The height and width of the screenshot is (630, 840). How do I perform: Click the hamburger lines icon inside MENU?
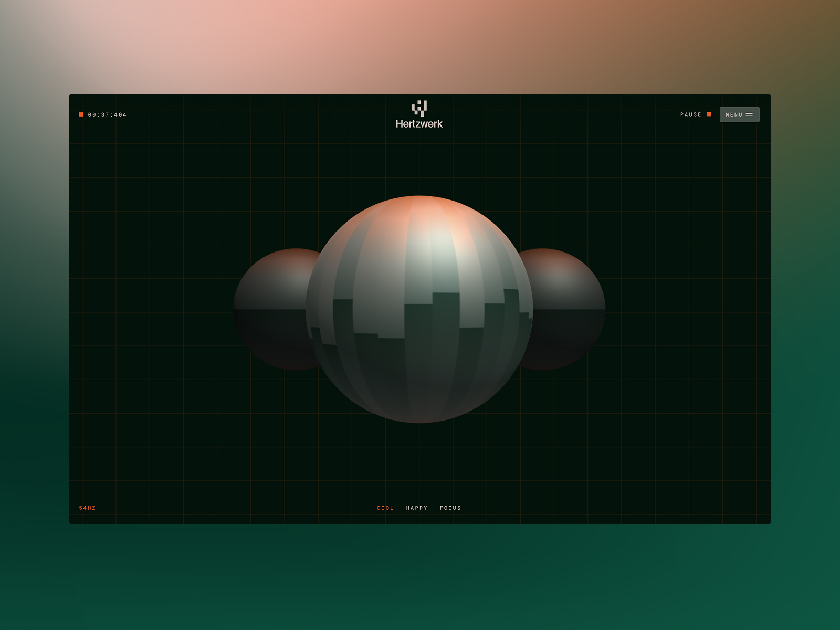point(749,114)
